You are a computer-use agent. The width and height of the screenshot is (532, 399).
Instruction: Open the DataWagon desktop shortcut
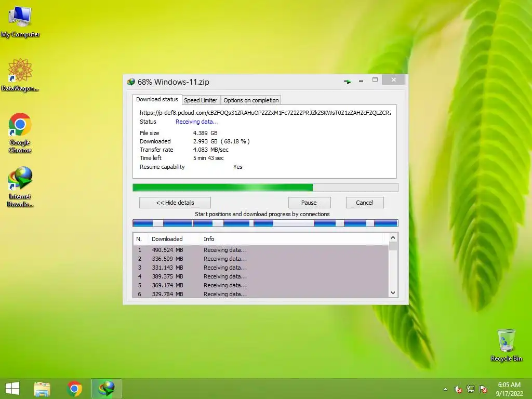tap(20, 75)
